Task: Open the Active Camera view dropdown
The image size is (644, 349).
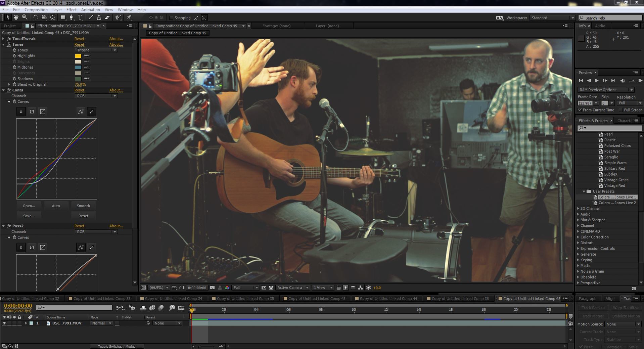Action: (x=292, y=288)
